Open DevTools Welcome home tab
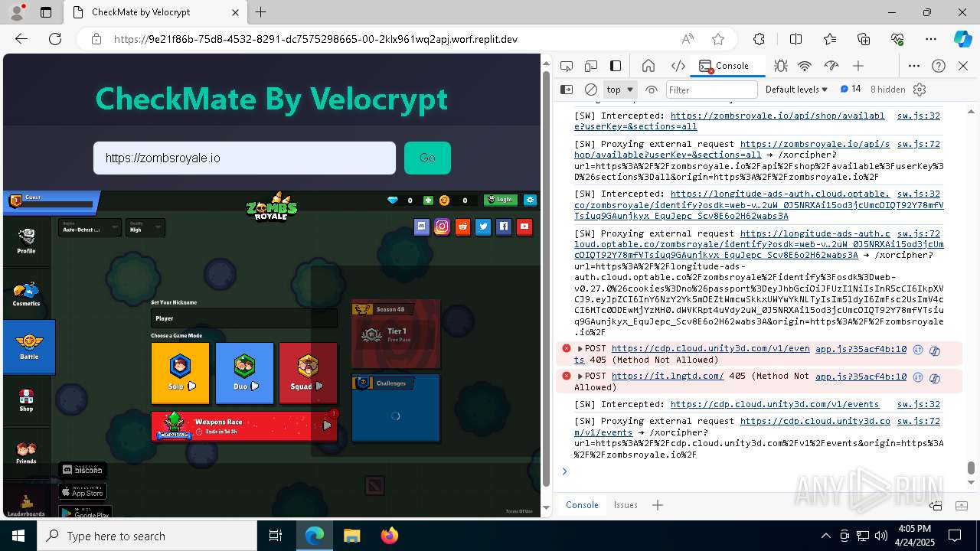The width and height of the screenshot is (980, 551). pos(648,67)
